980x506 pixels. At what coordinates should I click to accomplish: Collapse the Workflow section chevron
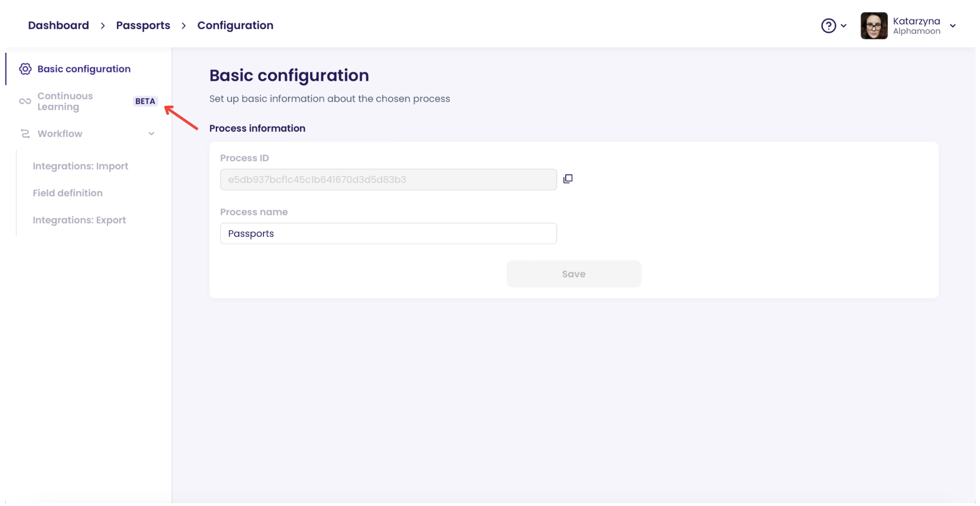(151, 134)
